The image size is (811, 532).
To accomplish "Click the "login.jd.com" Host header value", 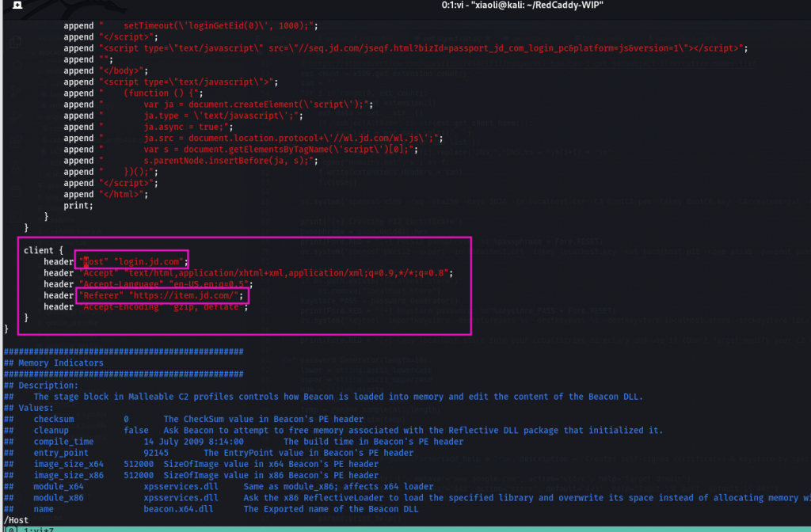I will (x=148, y=261).
